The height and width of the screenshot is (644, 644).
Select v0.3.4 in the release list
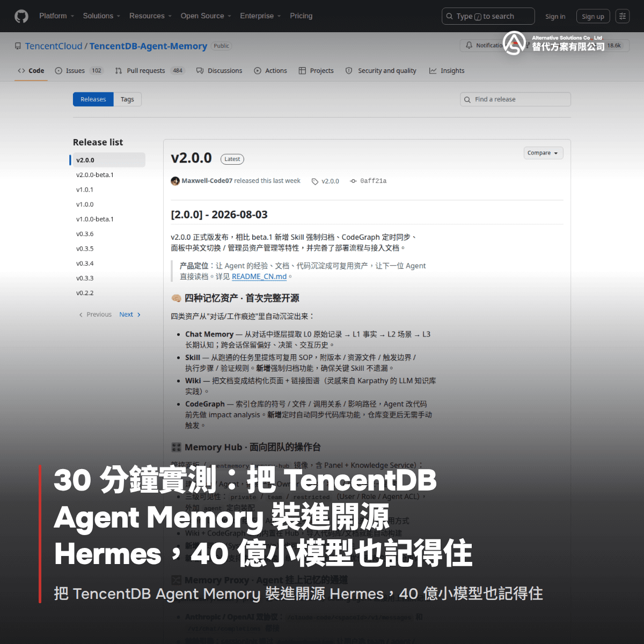pos(85,264)
